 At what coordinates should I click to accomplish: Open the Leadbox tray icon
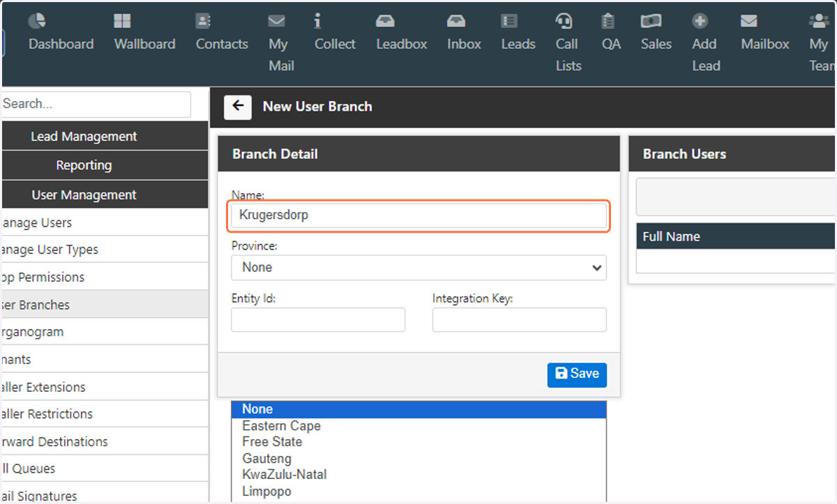point(385,21)
